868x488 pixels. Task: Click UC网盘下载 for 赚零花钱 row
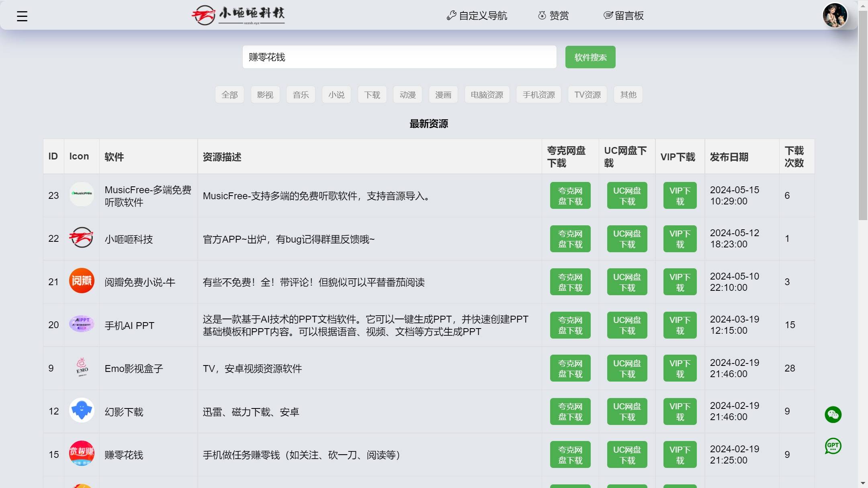click(627, 455)
